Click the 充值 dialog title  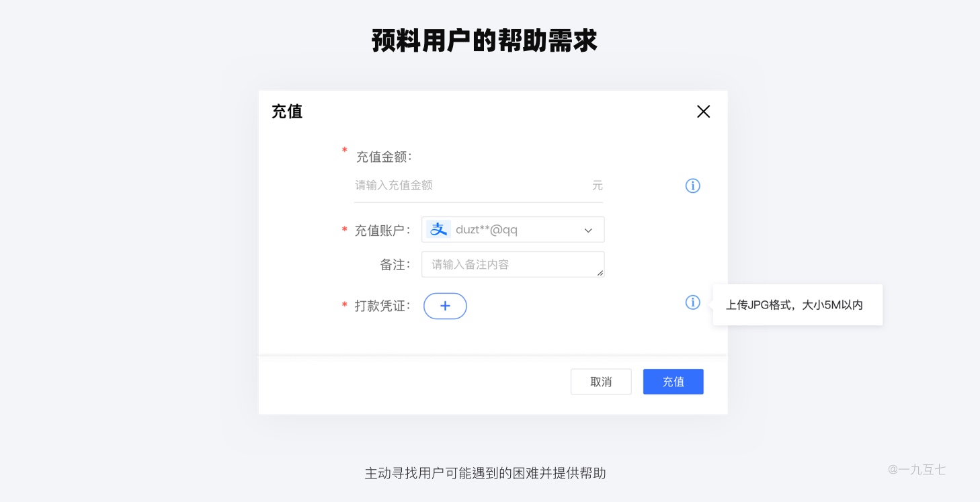pyautogui.click(x=287, y=112)
